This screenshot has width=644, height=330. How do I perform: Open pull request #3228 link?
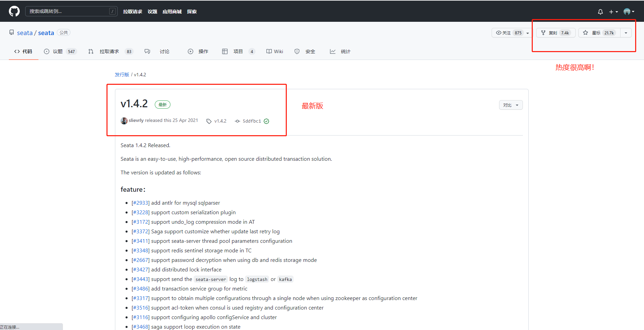(x=141, y=213)
